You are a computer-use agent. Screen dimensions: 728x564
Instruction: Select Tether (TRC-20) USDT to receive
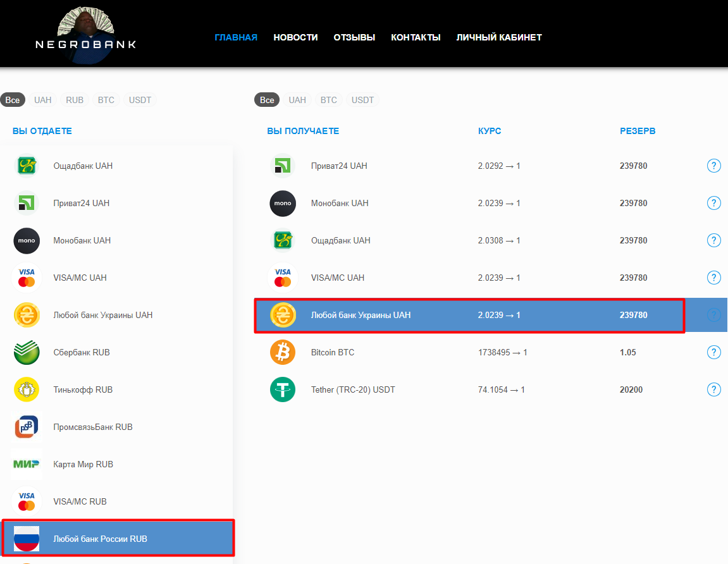[491, 389]
